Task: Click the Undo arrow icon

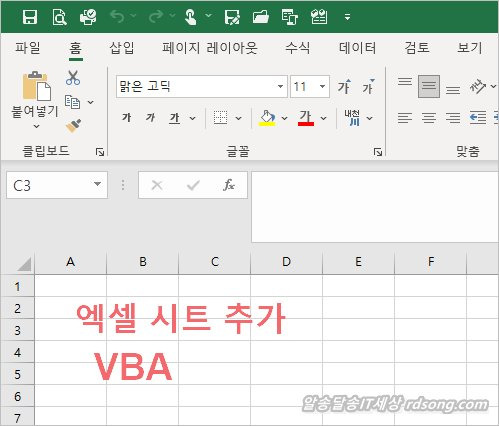Action: click(117, 16)
